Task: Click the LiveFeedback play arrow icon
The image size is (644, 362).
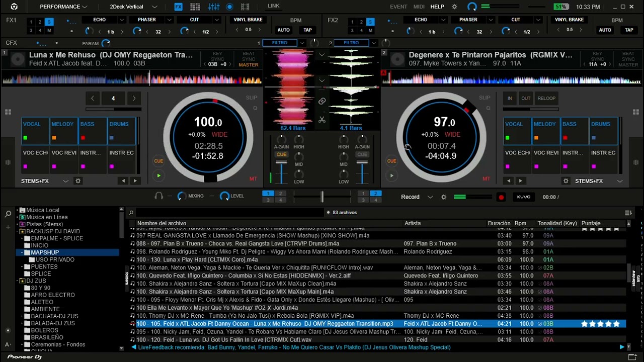Action: pyautogui.click(x=622, y=347)
